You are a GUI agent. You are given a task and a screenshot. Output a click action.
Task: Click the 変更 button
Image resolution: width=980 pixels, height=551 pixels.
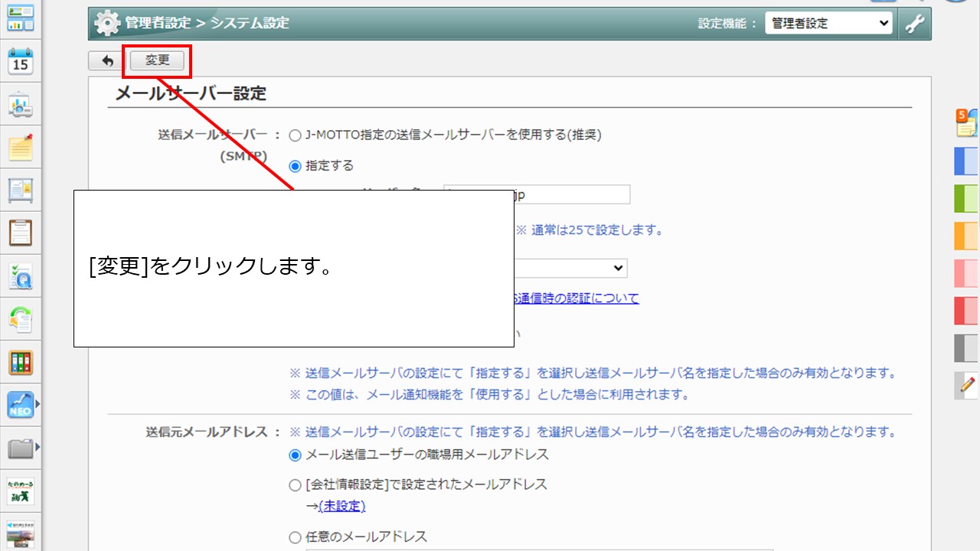pyautogui.click(x=158, y=60)
